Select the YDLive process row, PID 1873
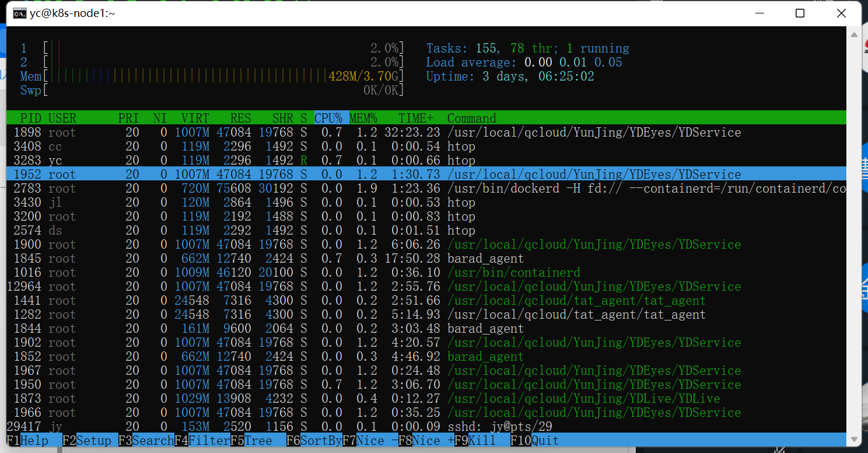This screenshot has width=868, height=453. pyautogui.click(x=426, y=399)
